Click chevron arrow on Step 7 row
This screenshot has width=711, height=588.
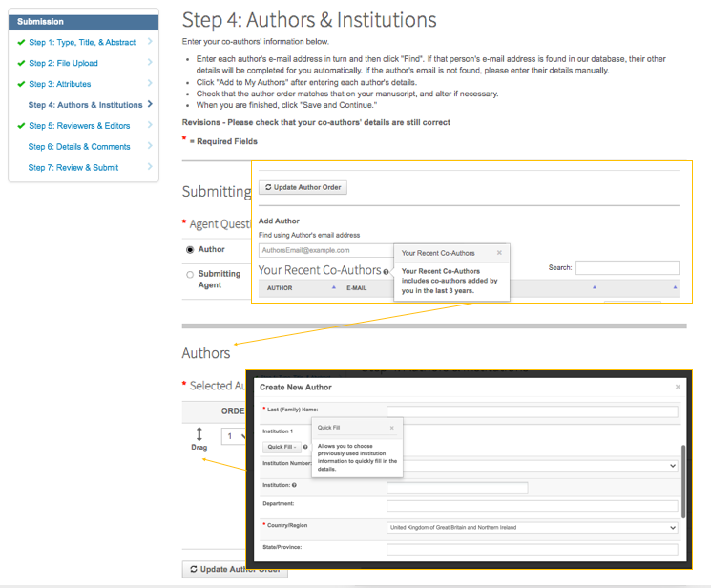point(150,166)
